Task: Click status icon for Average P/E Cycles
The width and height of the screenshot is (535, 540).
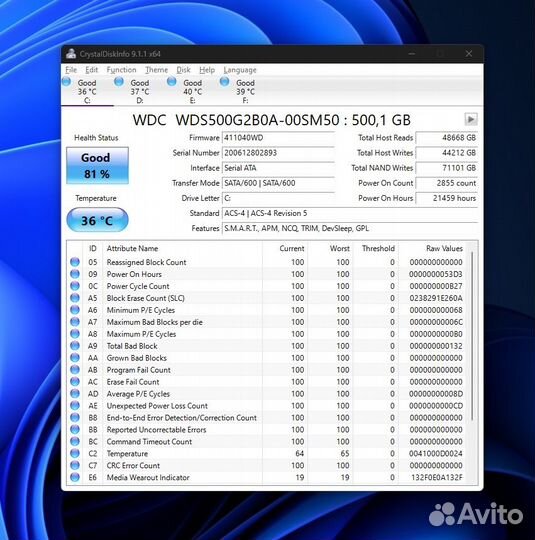Action: (75, 394)
